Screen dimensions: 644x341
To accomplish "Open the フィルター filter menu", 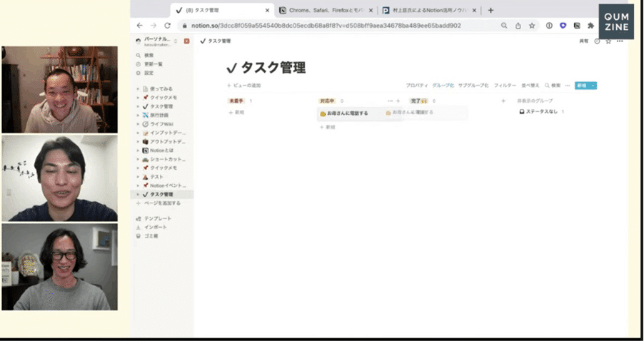I will coord(505,85).
